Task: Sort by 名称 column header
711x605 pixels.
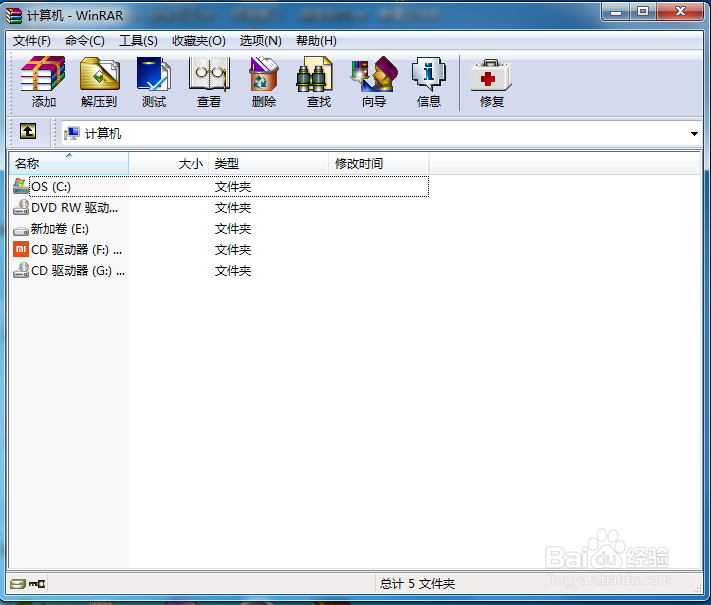Action: coord(69,163)
